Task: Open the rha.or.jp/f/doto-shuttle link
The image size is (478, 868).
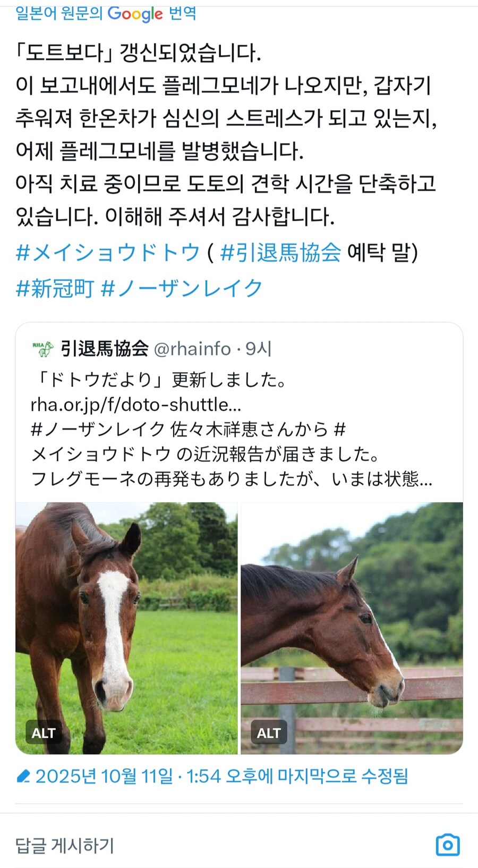Action: pyautogui.click(x=136, y=404)
